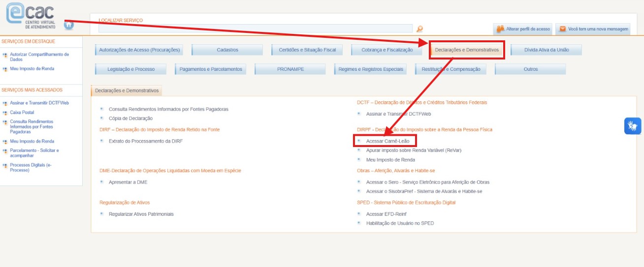Click the new message envelope icon

(562, 29)
